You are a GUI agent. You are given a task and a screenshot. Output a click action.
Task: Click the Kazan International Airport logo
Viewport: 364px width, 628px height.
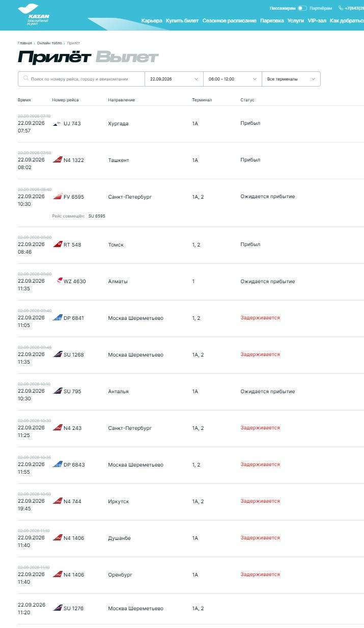click(34, 15)
